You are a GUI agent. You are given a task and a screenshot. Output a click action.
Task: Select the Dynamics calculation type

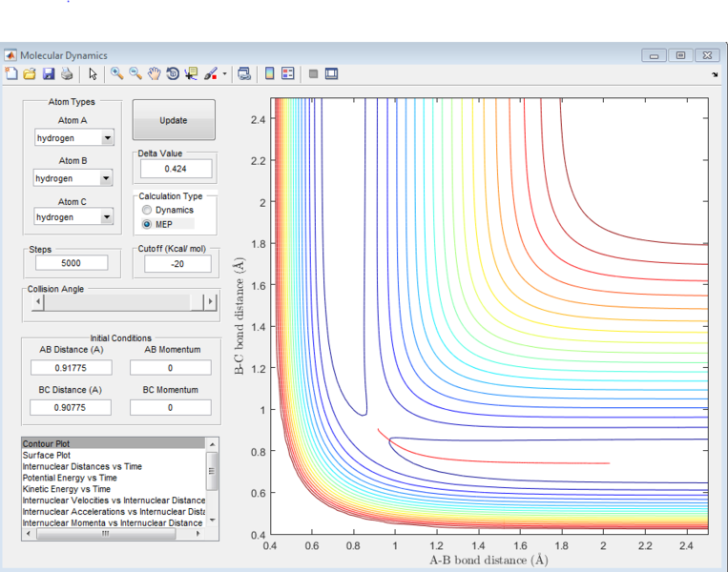pos(147,210)
